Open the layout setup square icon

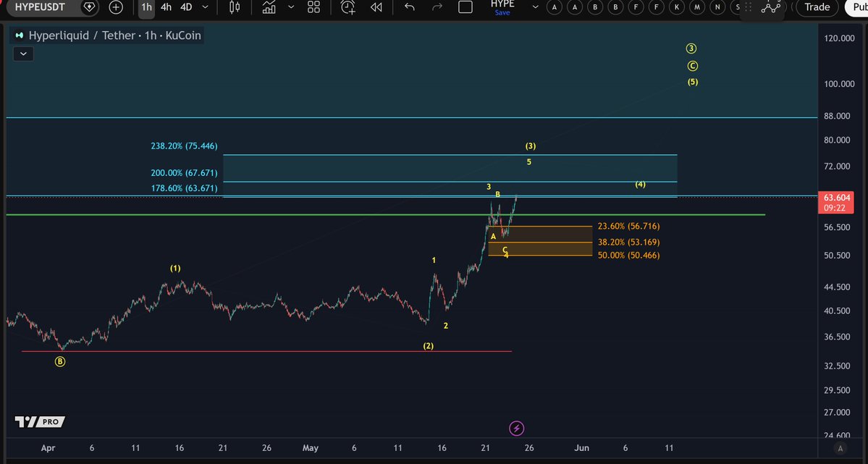click(465, 7)
